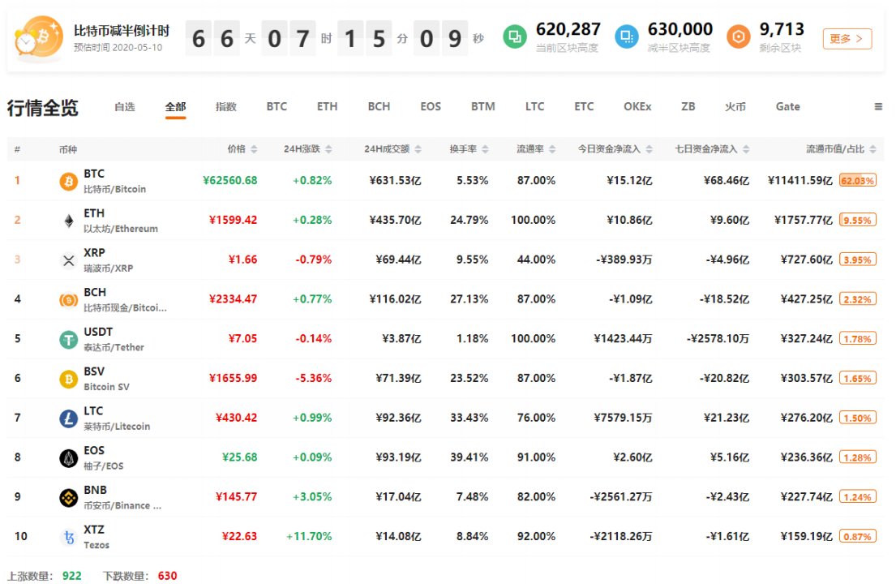The image size is (896, 588).
Task: Open the Tezos coin name link
Action: 96,545
